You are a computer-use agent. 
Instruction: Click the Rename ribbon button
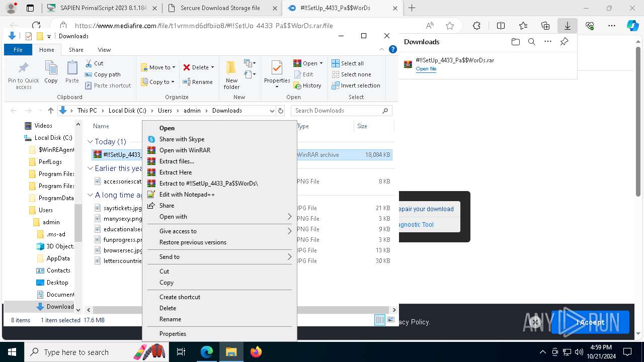[x=197, y=81]
